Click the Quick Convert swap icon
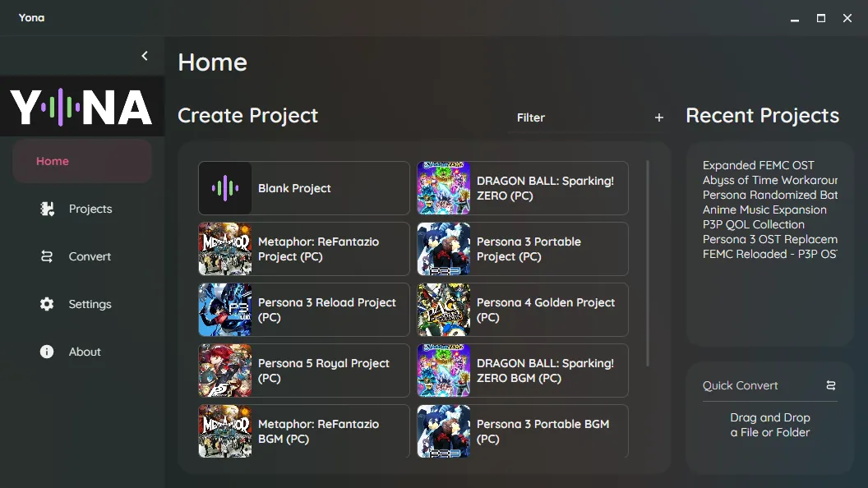This screenshot has height=488, width=868. [831, 385]
